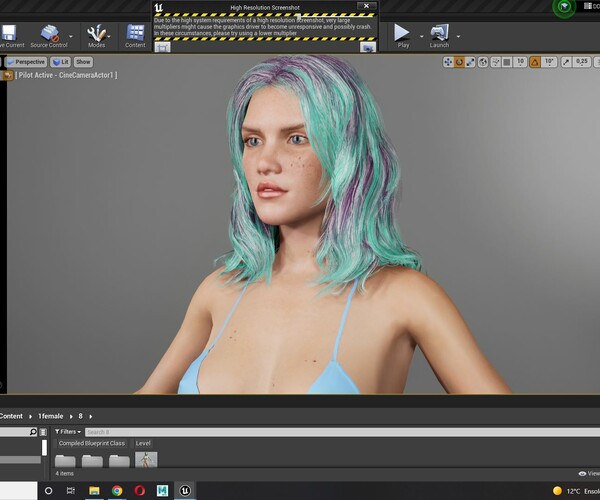This screenshot has width=600, height=500.
Task: Select the rotate transform gizmo mode
Action: coord(459,62)
